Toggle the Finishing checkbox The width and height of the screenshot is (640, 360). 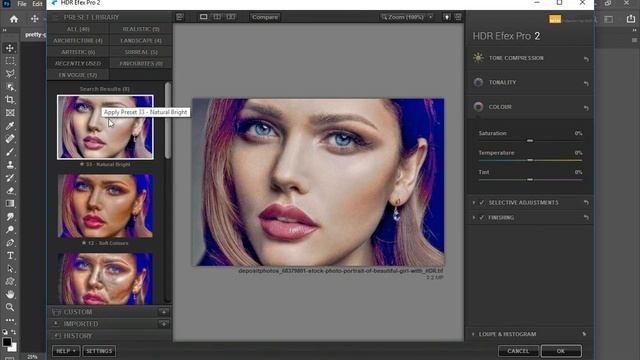(482, 218)
